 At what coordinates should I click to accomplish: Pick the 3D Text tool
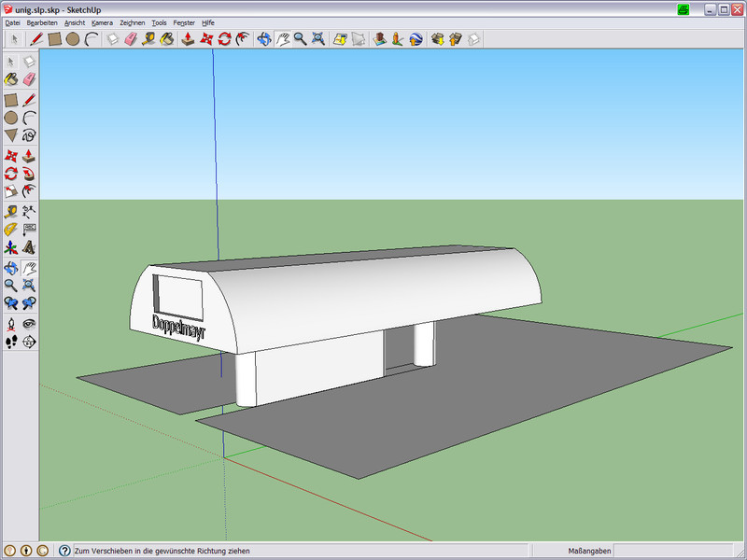[29, 247]
